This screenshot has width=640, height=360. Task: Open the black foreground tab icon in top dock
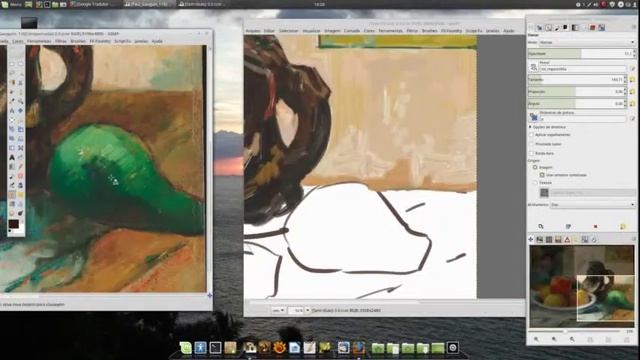[566, 28]
